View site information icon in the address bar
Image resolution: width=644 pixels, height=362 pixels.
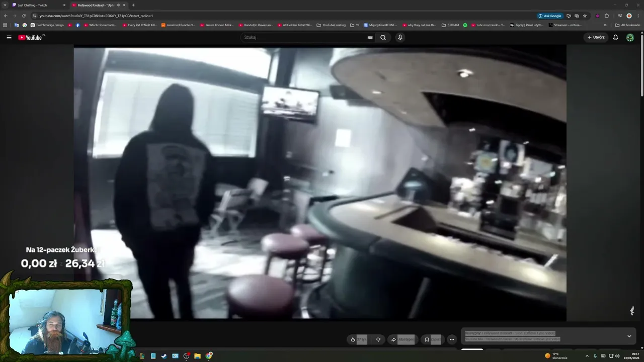34,16
